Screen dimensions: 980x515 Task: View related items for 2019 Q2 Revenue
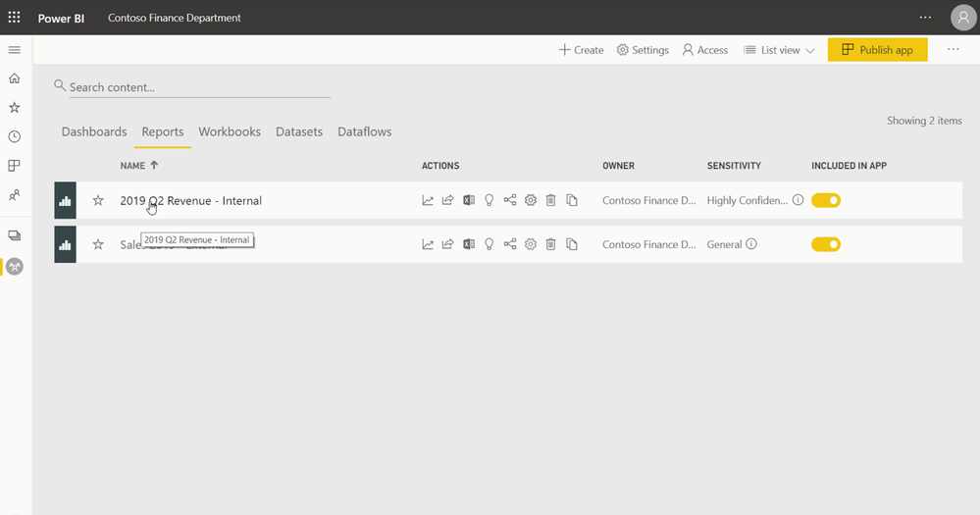pyautogui.click(x=510, y=200)
